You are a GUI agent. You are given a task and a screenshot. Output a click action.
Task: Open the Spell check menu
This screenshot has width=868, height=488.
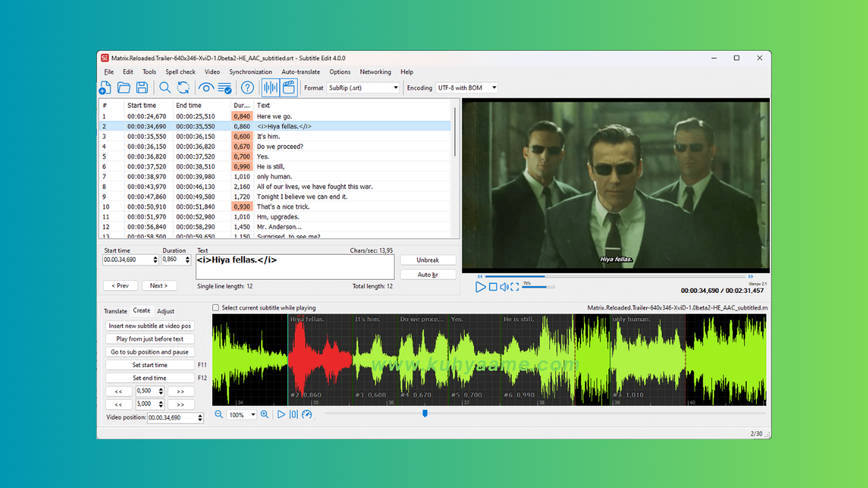click(180, 72)
